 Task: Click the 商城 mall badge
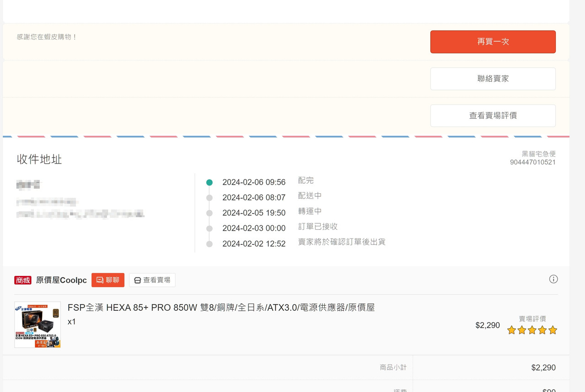(23, 280)
